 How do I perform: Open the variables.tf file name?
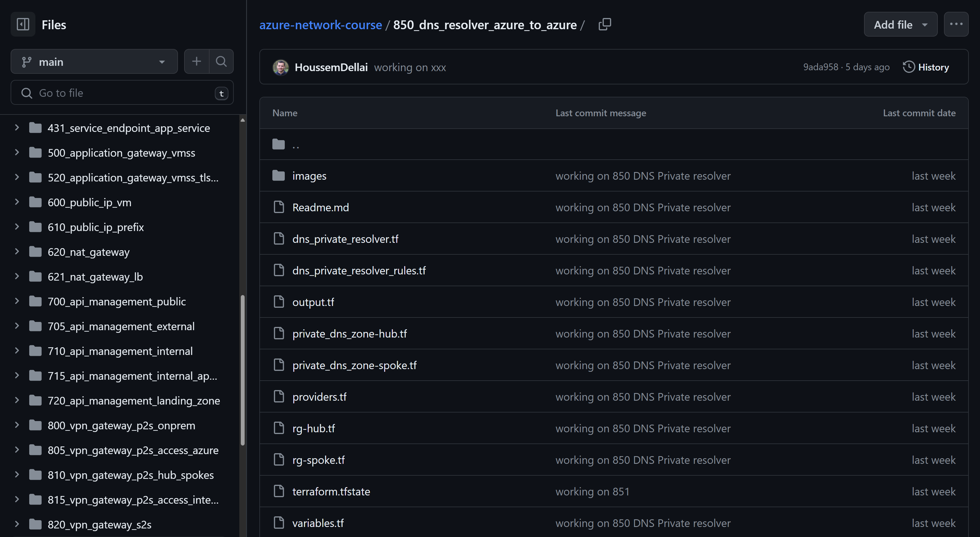pyautogui.click(x=318, y=523)
